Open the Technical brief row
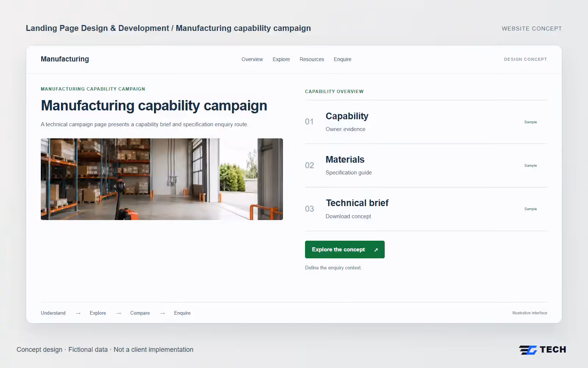 coord(426,209)
